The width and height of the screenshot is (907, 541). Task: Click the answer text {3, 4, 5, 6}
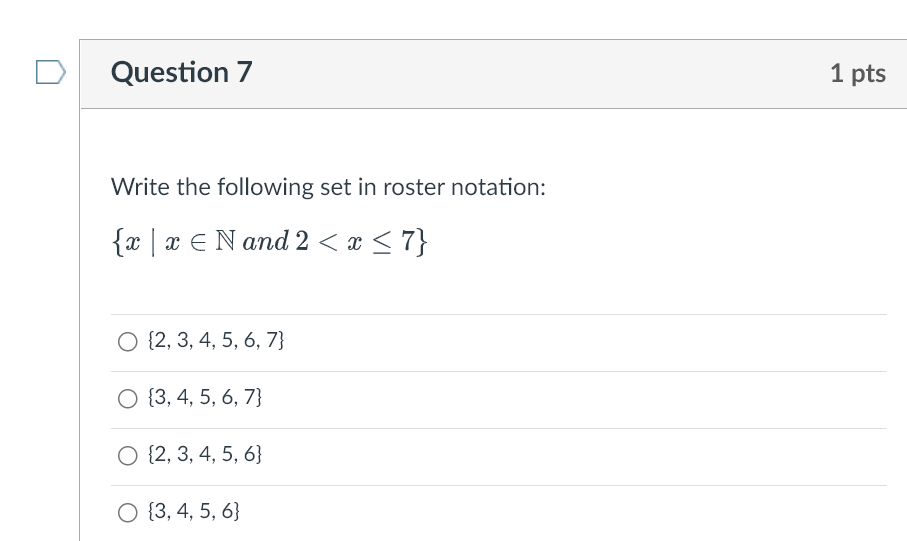pyautogui.click(x=194, y=510)
